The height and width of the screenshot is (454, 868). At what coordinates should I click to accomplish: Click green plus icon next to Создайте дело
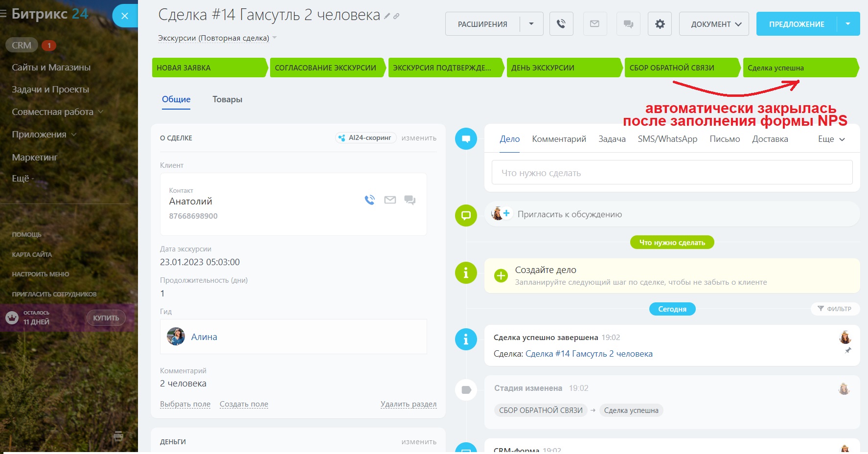coord(501,276)
